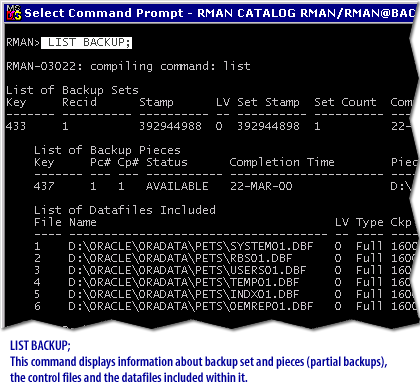This screenshot has width=420, height=390.
Task: Click the List of Backup Sets heading
Action: 72,90
